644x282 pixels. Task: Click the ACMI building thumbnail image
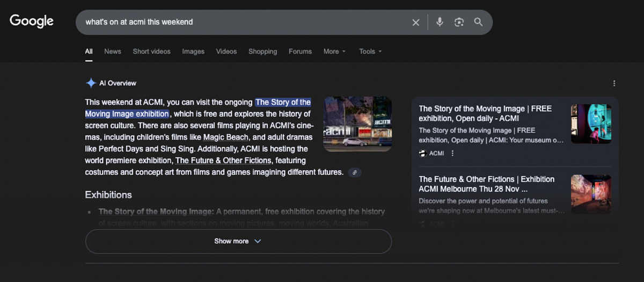pos(357,124)
